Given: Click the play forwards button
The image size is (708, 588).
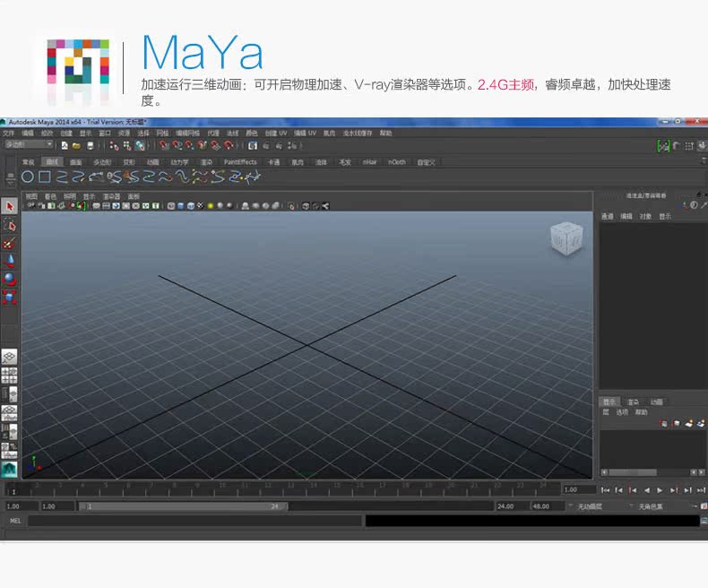Looking at the screenshot, I should [660, 490].
